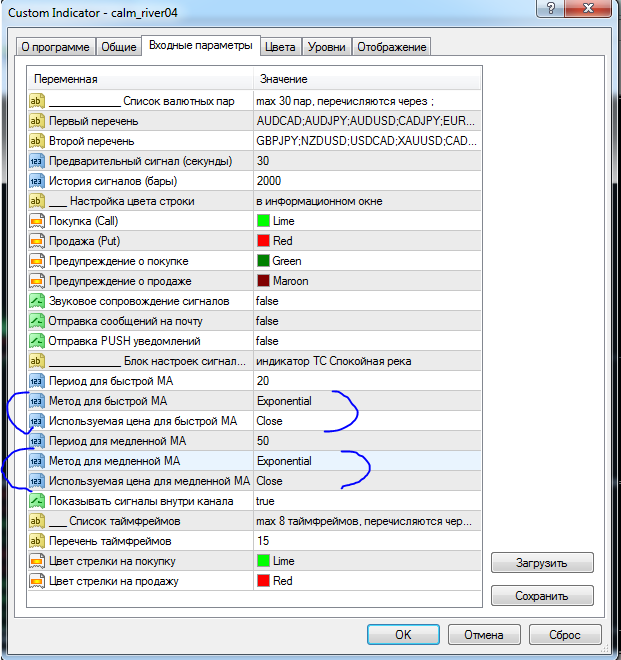The image size is (621, 660).
Task: Pick the Lime swatch for Цвет стрелки на покупку
Action: 263,561
